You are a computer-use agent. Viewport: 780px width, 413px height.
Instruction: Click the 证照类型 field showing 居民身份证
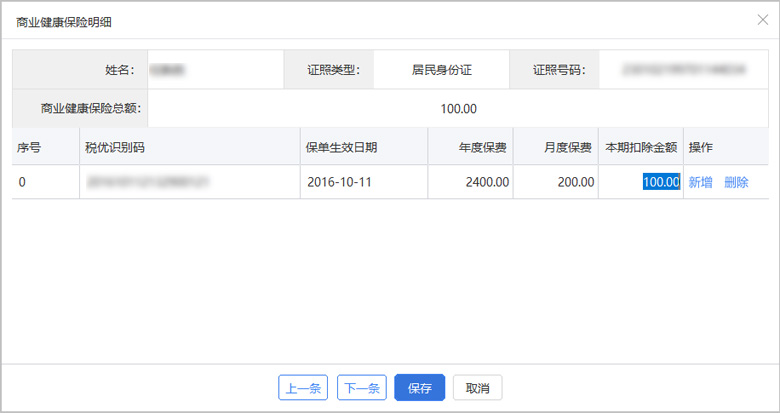(x=441, y=70)
